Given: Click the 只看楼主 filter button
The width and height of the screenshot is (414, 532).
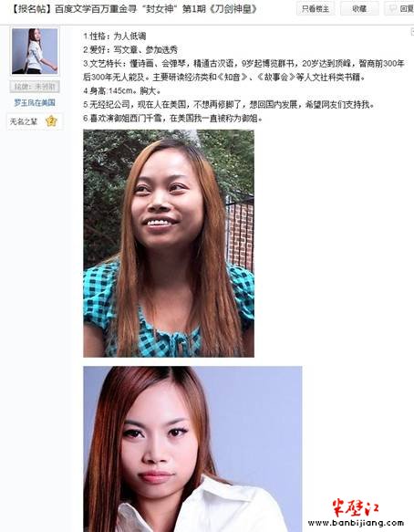Looking at the screenshot, I should coord(315,8).
